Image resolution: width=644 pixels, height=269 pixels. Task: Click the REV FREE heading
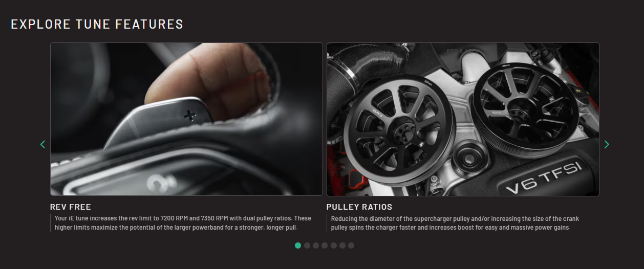click(71, 207)
